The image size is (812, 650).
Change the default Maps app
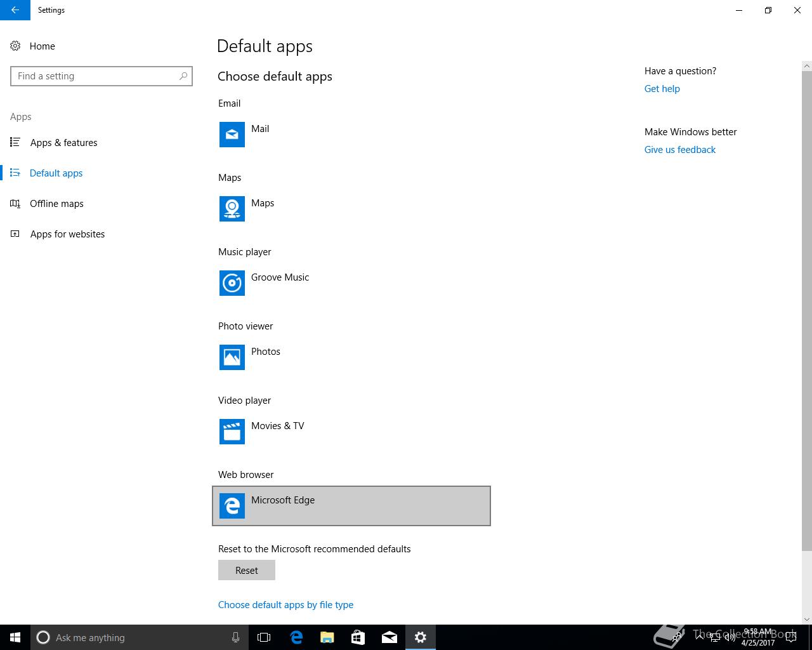[351, 209]
